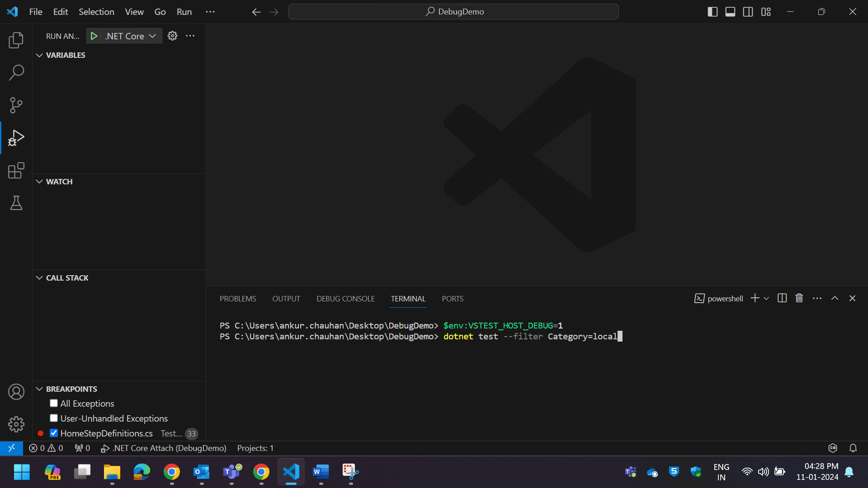Open terminal panel more actions
868x488 pixels.
click(x=817, y=298)
